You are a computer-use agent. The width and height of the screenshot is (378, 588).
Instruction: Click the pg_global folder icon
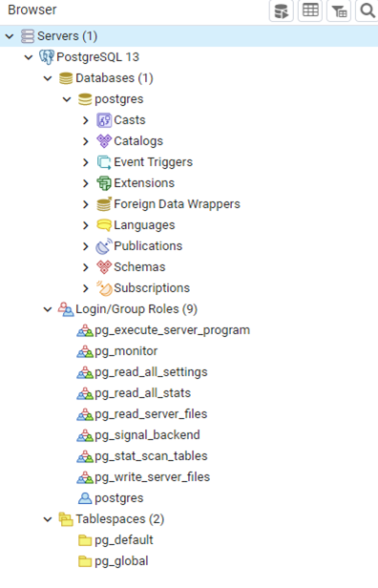click(85, 561)
